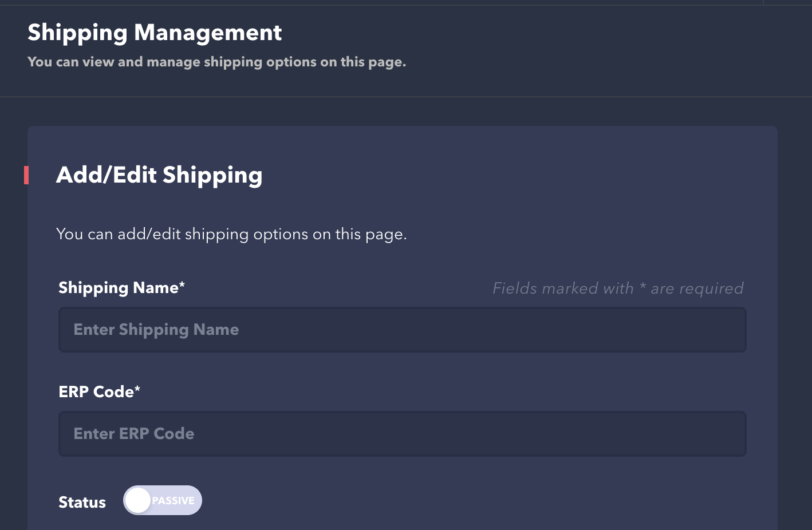
Task: Click the word Management in the page title
Action: point(208,33)
